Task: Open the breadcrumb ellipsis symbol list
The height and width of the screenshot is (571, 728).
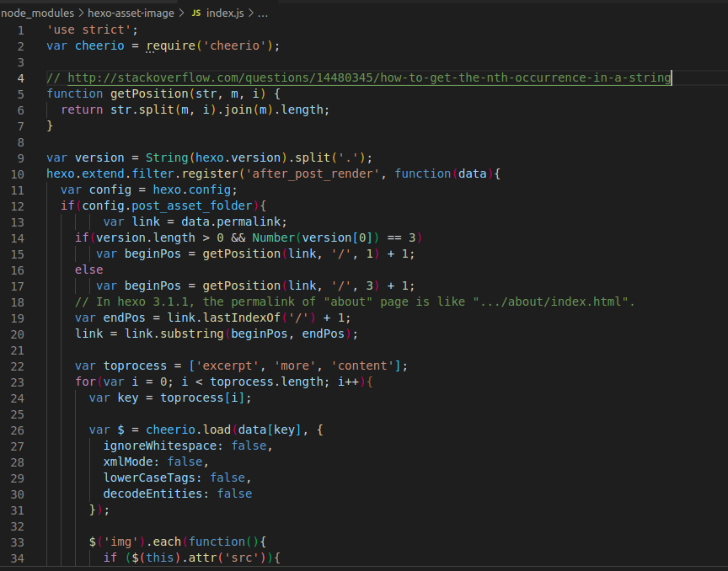Action: 263,13
